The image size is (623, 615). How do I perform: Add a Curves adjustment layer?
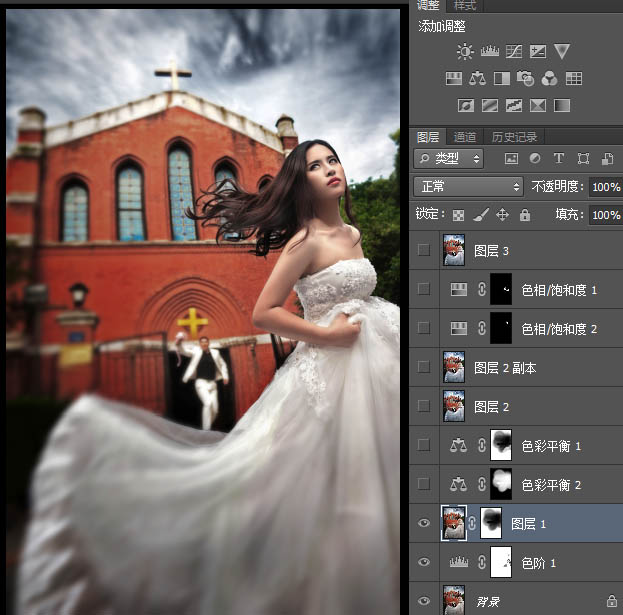(x=513, y=51)
